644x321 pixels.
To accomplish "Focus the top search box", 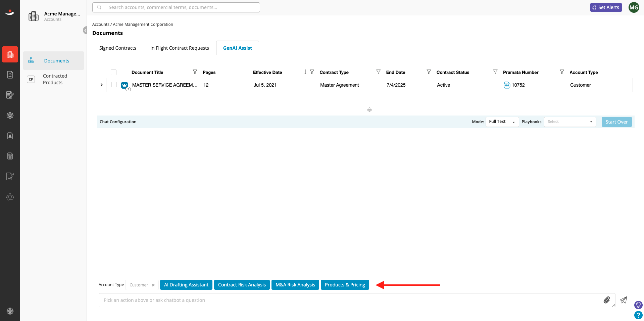I will pyautogui.click(x=176, y=7).
